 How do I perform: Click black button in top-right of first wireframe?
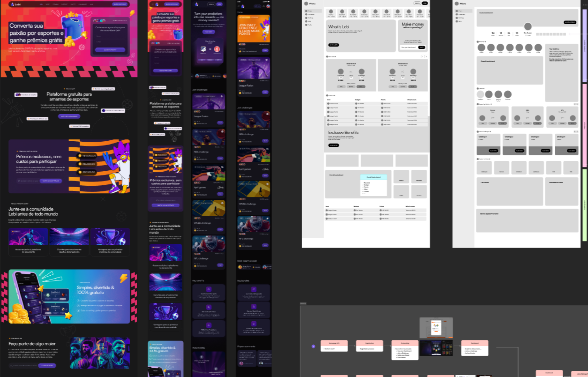[425, 3]
